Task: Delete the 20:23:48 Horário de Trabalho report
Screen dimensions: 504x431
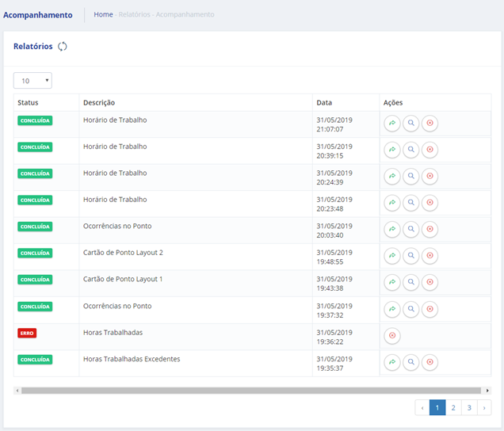Action: coord(430,203)
